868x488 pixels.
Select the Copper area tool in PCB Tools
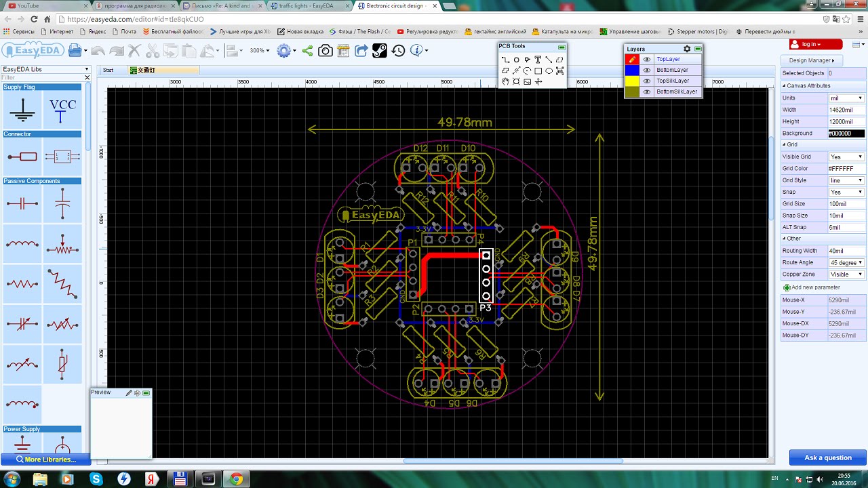click(x=559, y=60)
